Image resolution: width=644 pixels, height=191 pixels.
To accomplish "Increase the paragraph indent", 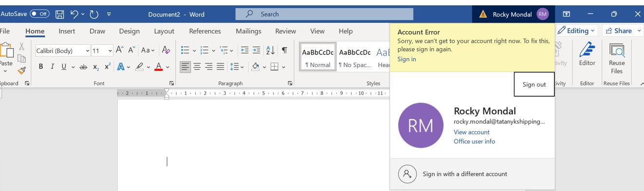I will [257, 50].
